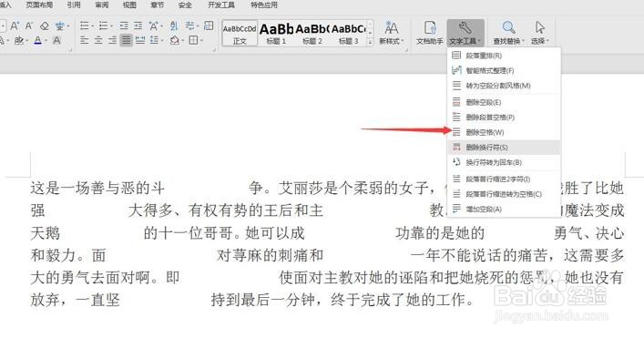This screenshot has width=644, height=338.
Task: Toggle character shading A icon
Action: (x=56, y=40)
